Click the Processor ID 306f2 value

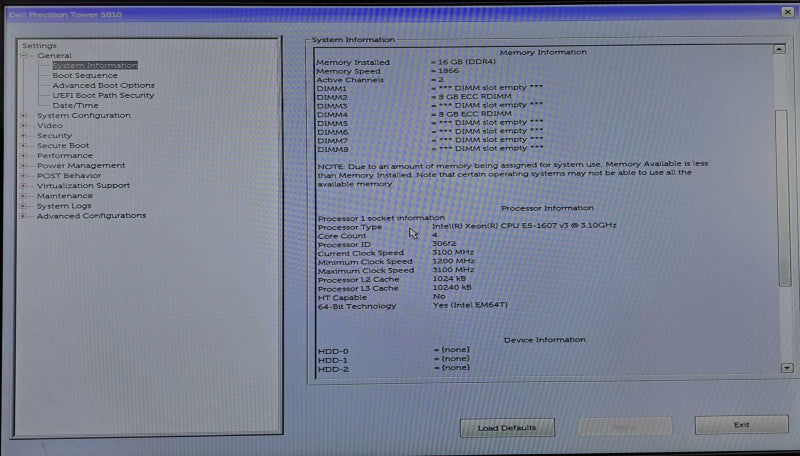tap(444, 244)
